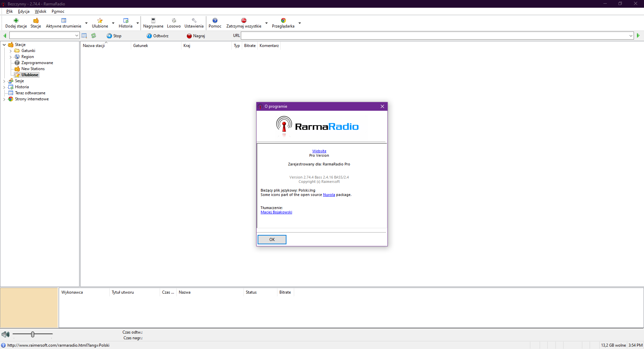Open Aktywne strumienie dropdown arrow
644x349 pixels.
[86, 23]
